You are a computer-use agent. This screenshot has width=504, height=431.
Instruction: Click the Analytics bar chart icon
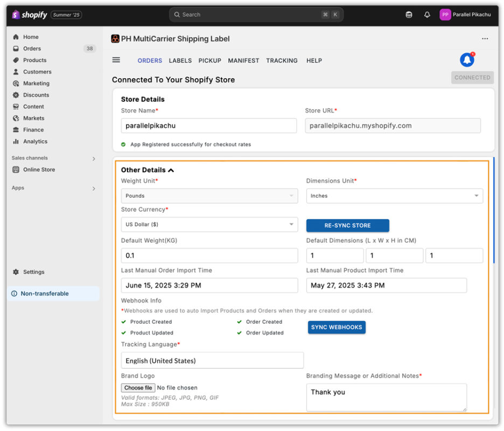(x=16, y=141)
